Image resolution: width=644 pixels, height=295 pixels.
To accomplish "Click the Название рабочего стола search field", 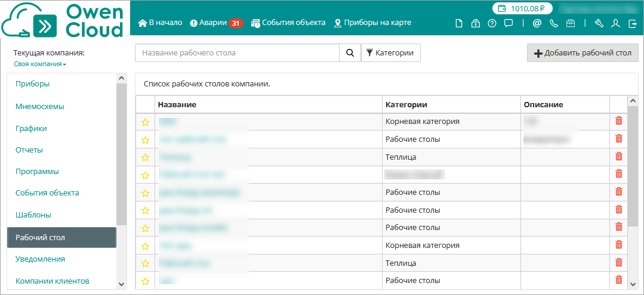I will click(x=237, y=53).
